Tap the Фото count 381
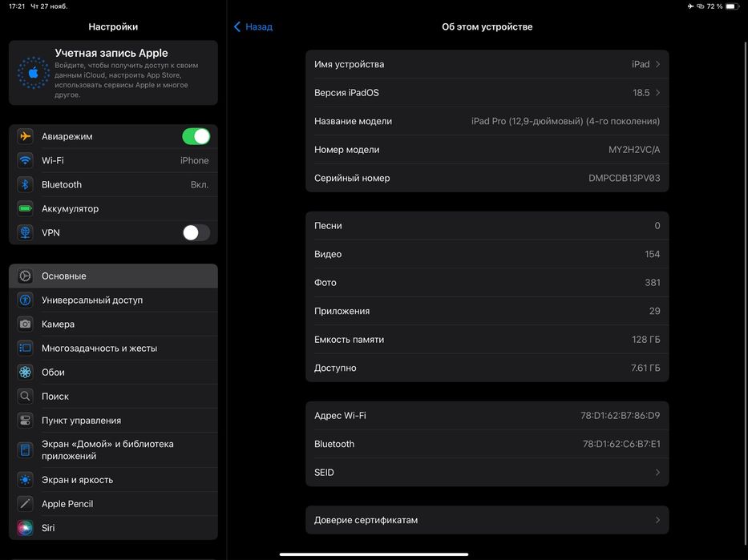Screen dimensions: 748x560 click(652, 283)
